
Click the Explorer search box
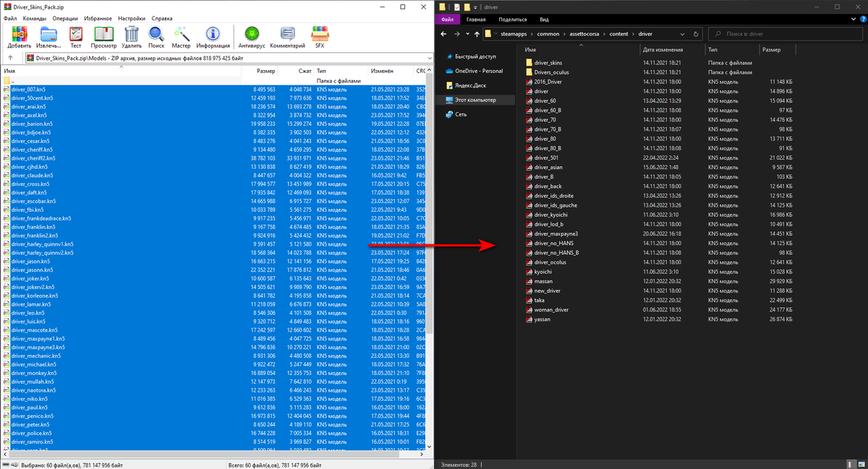pyautogui.click(x=786, y=33)
